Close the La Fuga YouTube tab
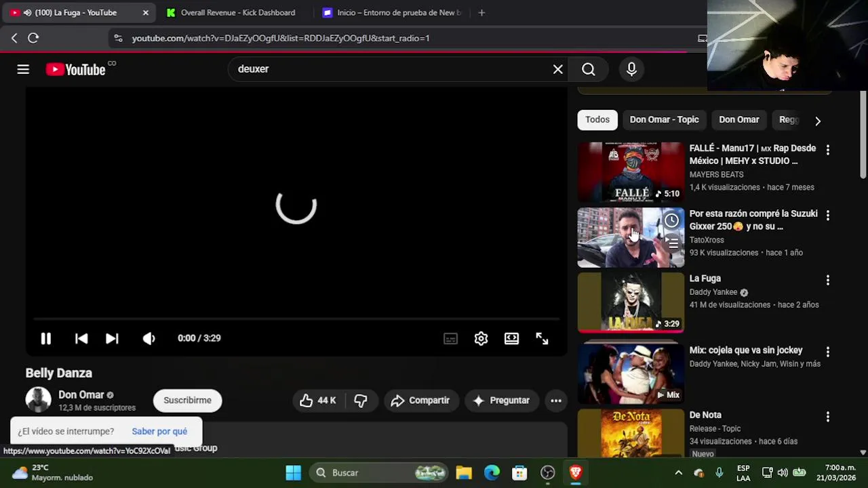 click(x=145, y=13)
